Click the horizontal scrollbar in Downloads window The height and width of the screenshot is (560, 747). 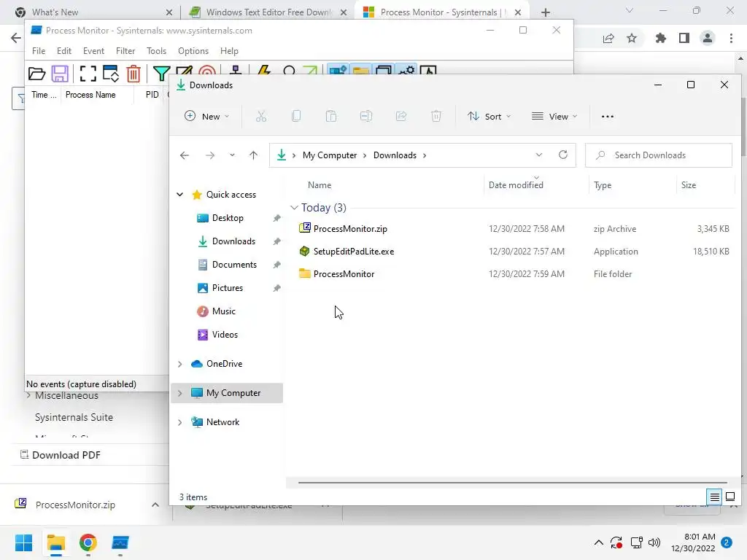(x=512, y=483)
